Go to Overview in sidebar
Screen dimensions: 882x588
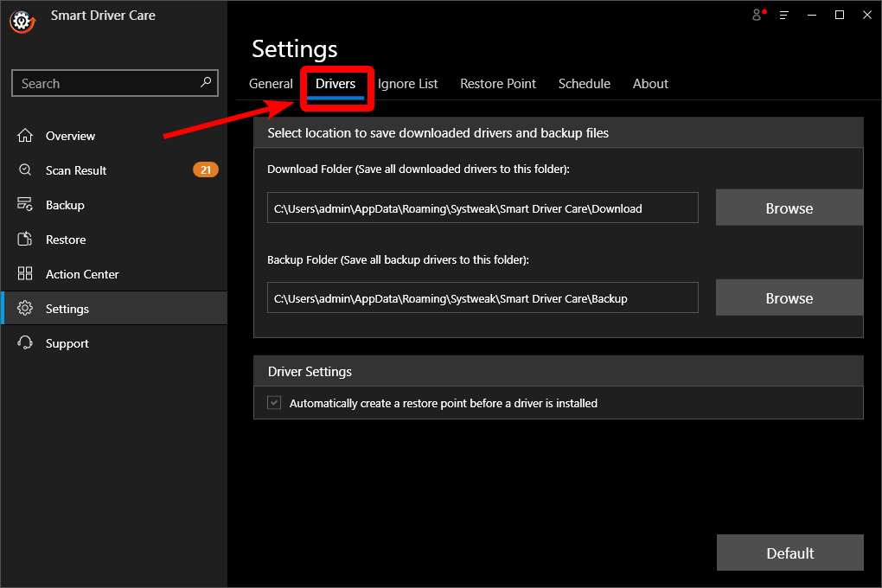click(x=114, y=136)
